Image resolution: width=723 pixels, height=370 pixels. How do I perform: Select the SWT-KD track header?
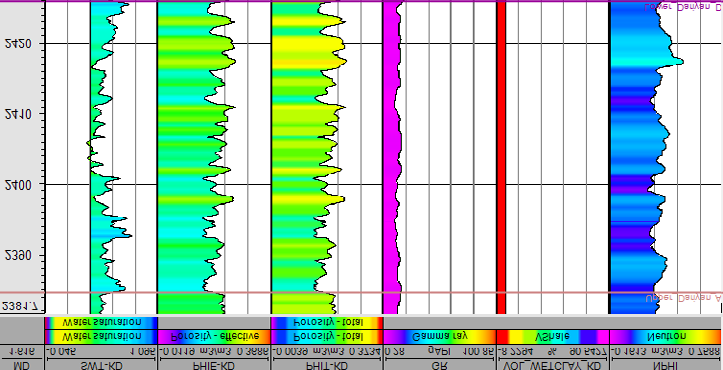tap(101, 366)
